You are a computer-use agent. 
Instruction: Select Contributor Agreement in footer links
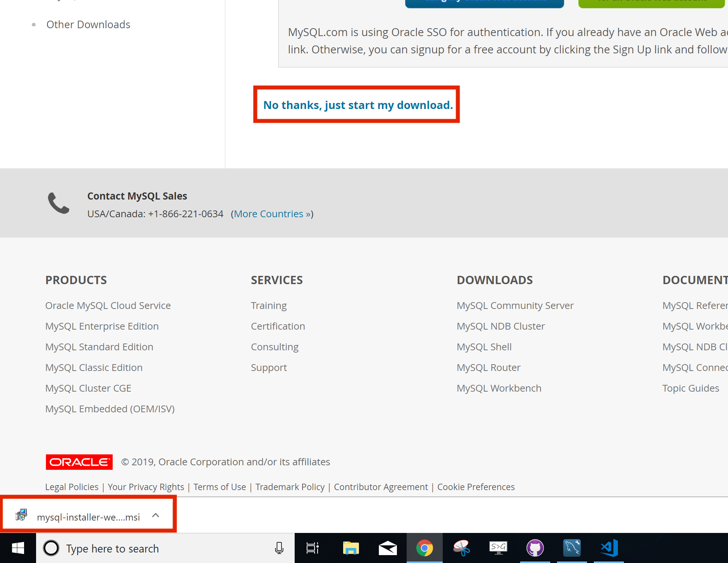point(380,486)
